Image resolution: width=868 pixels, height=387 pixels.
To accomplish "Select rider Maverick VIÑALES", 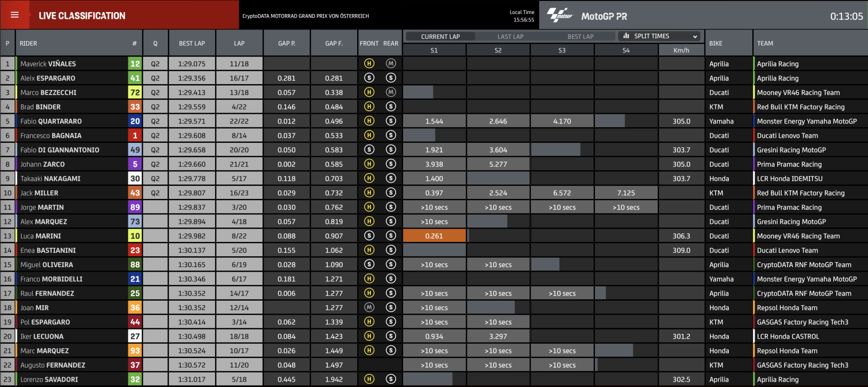I will pos(48,64).
